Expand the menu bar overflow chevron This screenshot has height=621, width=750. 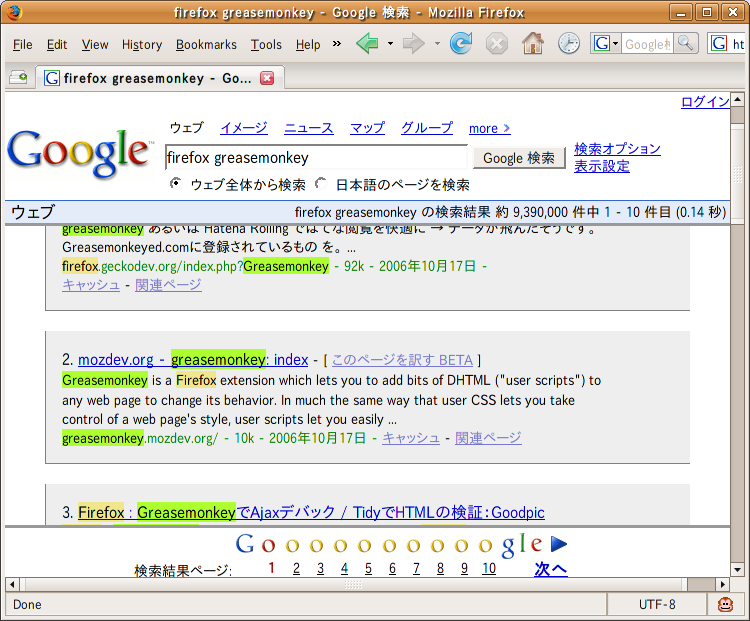[337, 44]
